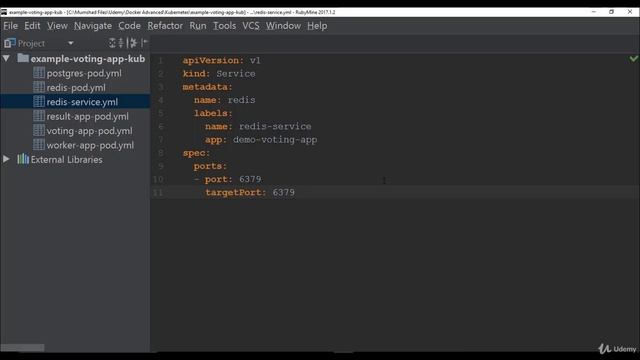The image size is (640, 360).
Task: Click redis-pod.yml file icon
Action: pyautogui.click(x=39, y=87)
